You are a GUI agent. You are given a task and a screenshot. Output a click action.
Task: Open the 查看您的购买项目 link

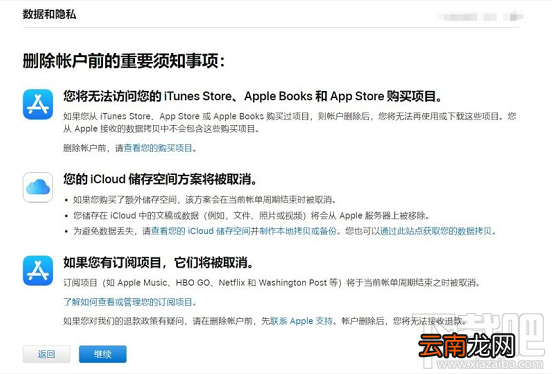point(158,148)
